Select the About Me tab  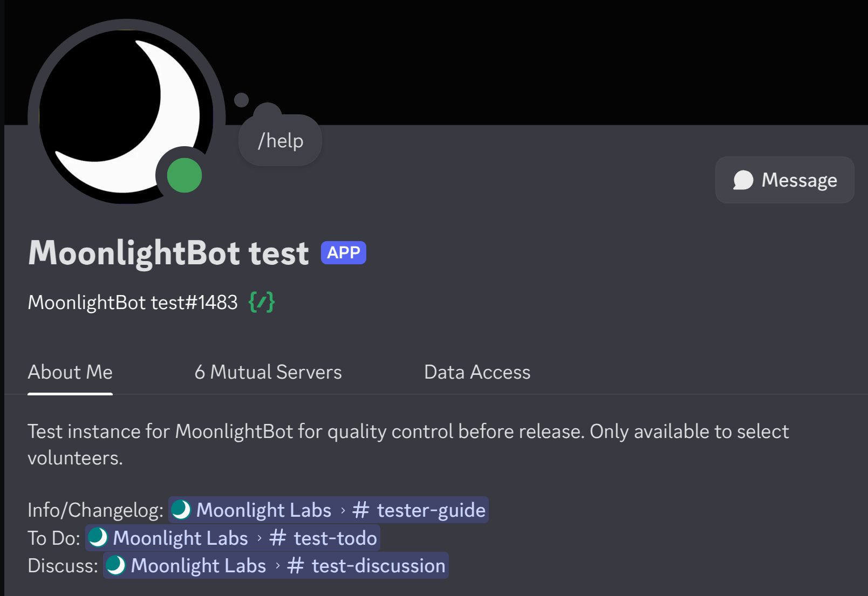tap(70, 372)
